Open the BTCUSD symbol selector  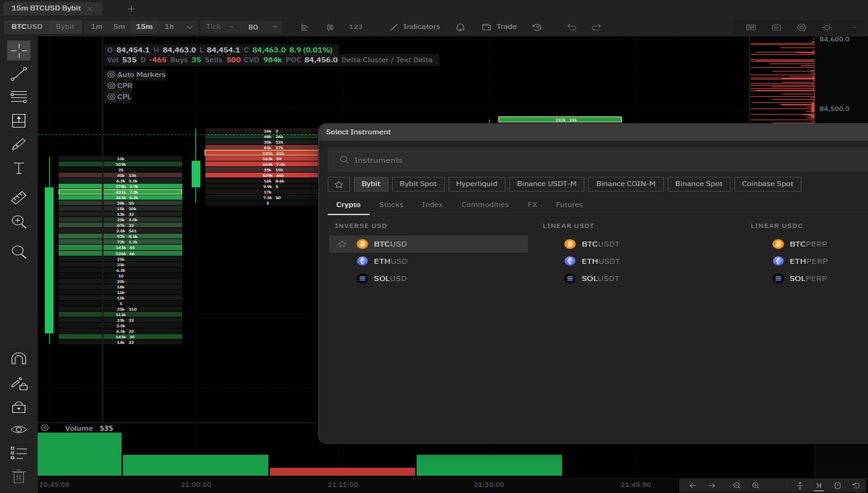pyautogui.click(x=27, y=27)
